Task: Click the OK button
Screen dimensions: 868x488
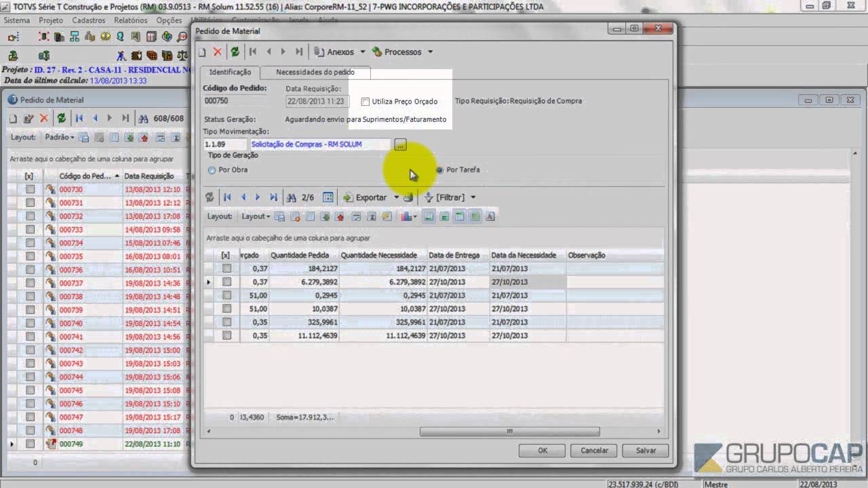Action: (542, 450)
